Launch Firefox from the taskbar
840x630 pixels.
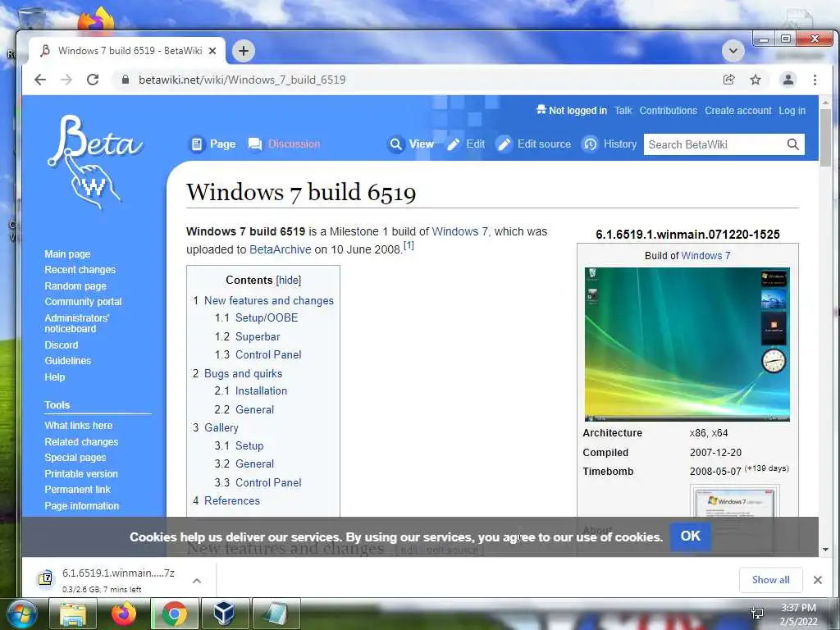(x=124, y=614)
